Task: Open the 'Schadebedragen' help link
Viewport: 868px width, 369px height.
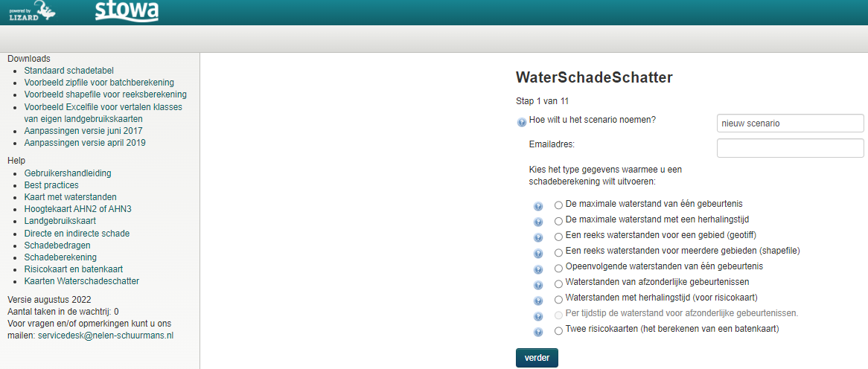Action: [x=57, y=245]
